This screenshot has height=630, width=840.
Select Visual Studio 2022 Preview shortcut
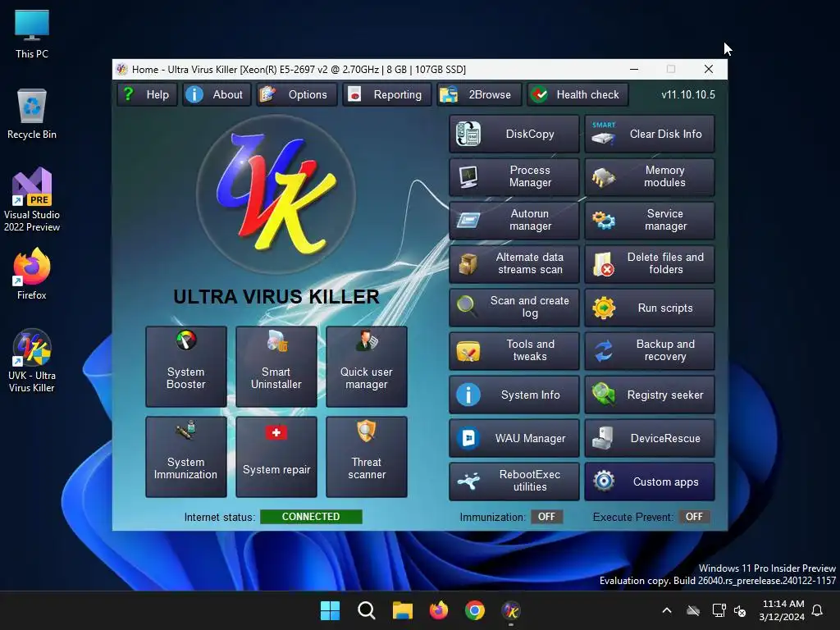32,199
